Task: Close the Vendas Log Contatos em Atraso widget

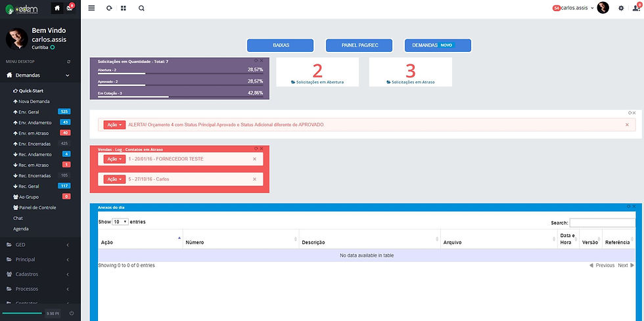Action: tap(262, 148)
